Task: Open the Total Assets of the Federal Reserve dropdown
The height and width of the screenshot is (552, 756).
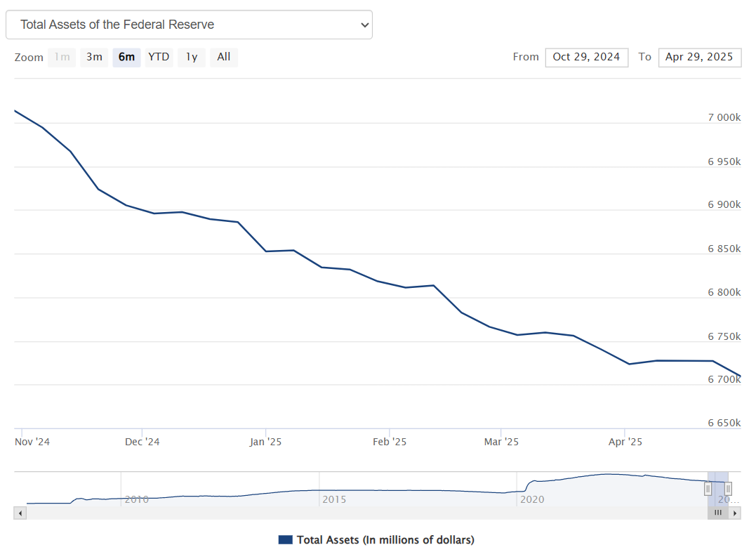Action: tap(189, 25)
